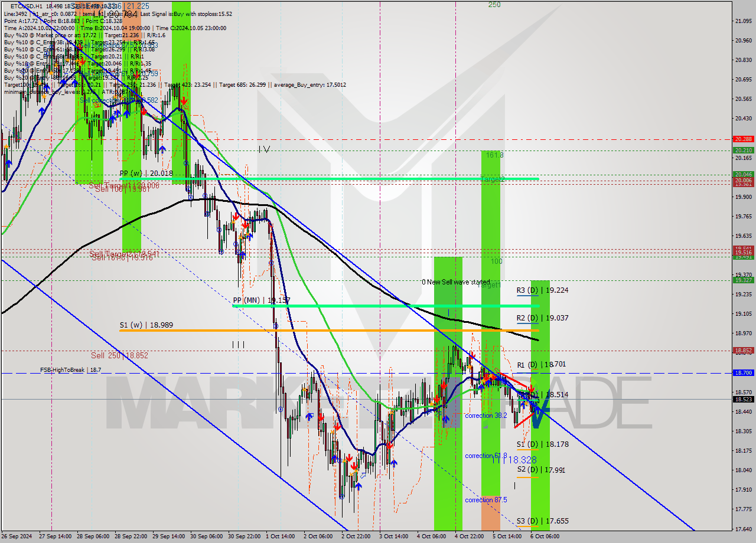The width and height of the screenshot is (756, 543).
Task: Click the 'FSB-HighToBreak | 18.7' label
Action: click(x=70, y=370)
